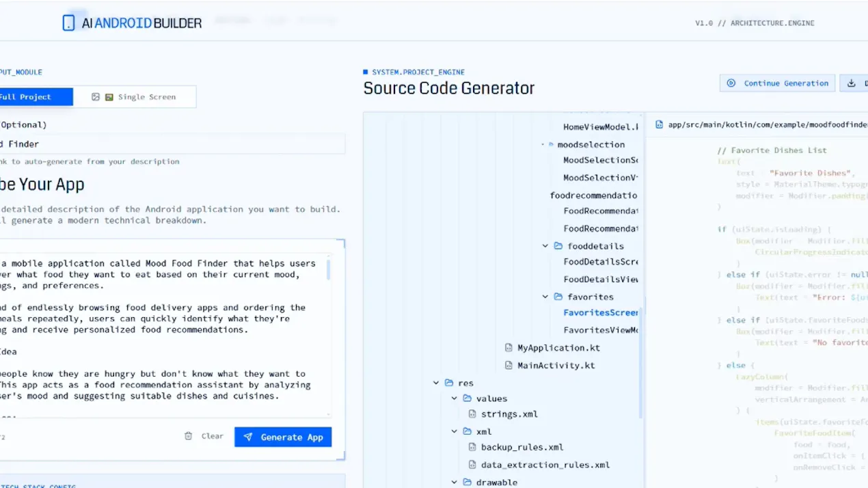Screen dimensions: 868x488
Task: Click the values folder icon
Action: coord(467,398)
